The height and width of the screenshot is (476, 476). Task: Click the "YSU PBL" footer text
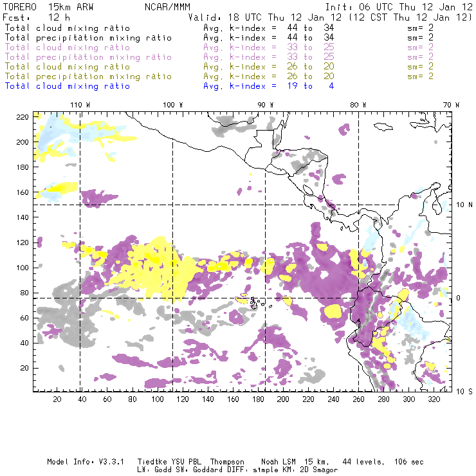coord(187,462)
